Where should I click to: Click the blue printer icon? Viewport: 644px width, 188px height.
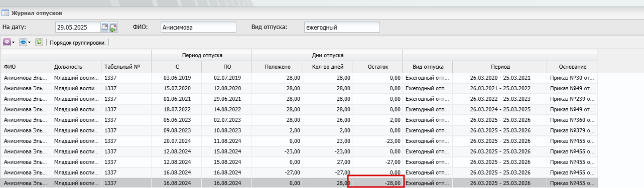(23, 43)
